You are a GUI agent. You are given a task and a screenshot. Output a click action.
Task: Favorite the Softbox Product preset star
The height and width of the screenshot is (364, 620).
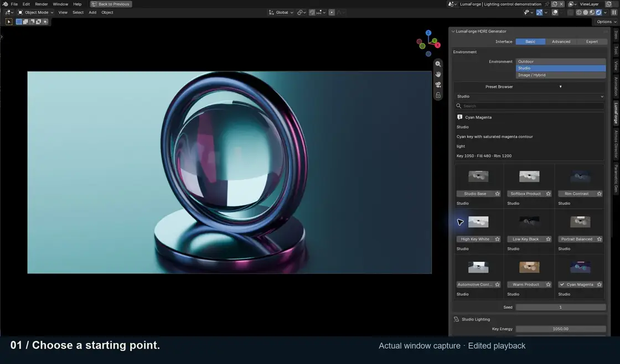[548, 194]
